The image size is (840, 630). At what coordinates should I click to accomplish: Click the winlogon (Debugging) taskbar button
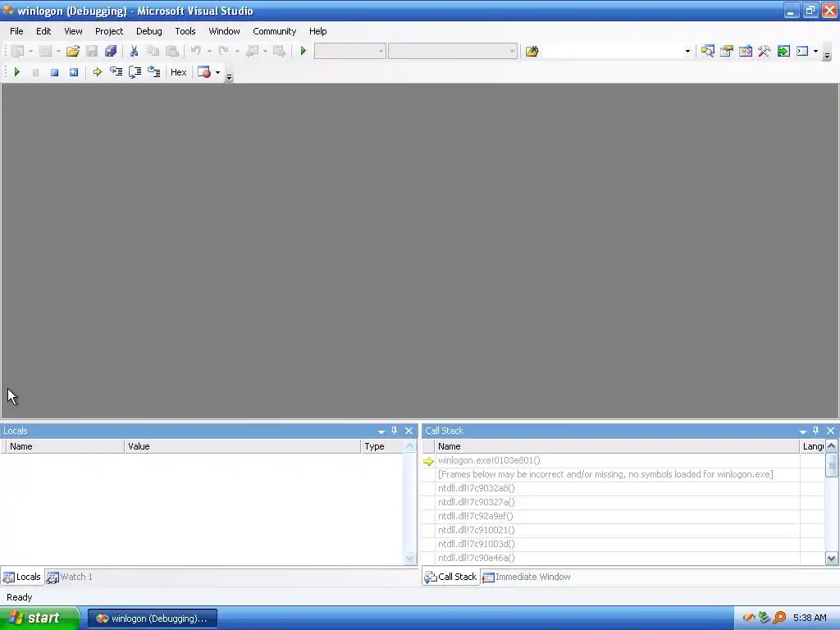(153, 619)
